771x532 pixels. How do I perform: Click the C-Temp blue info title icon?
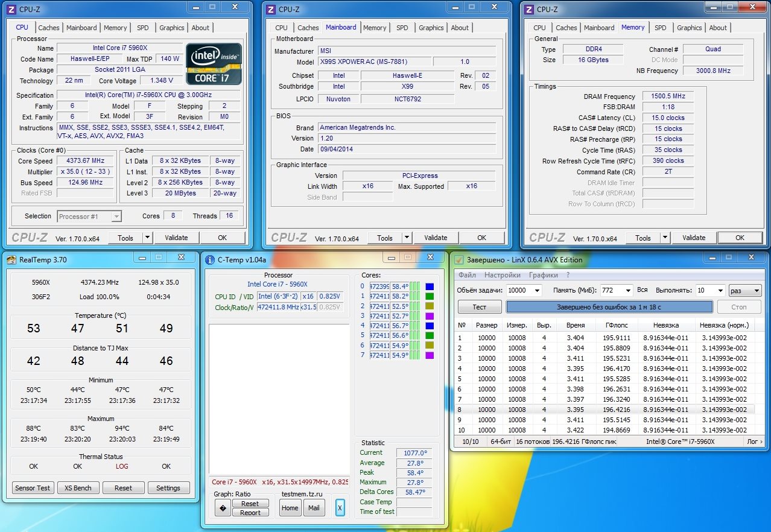(x=210, y=260)
